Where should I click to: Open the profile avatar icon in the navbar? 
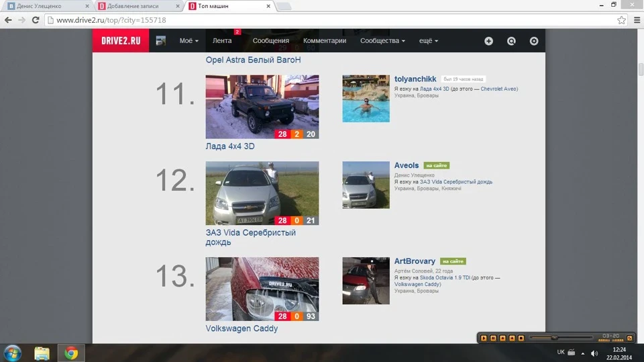point(161,41)
